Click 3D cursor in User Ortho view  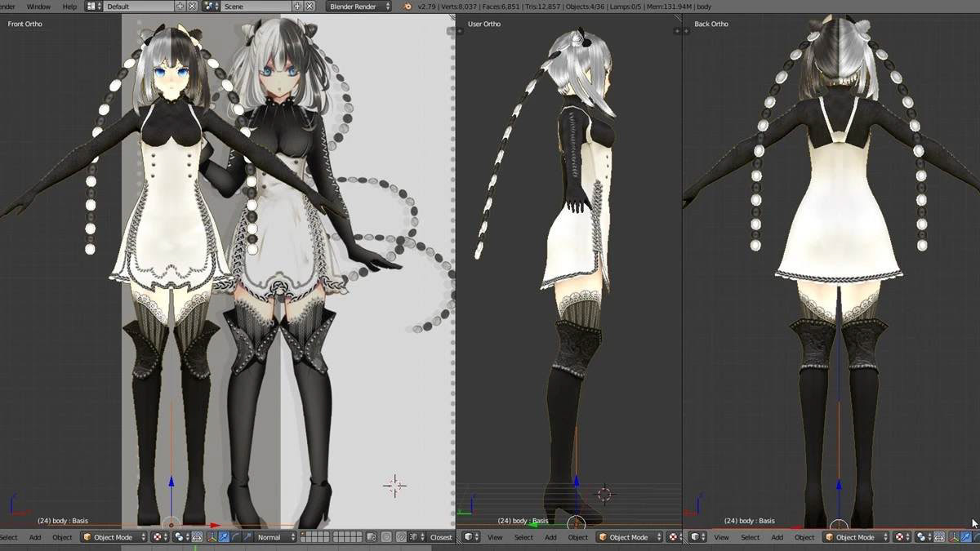[604, 494]
